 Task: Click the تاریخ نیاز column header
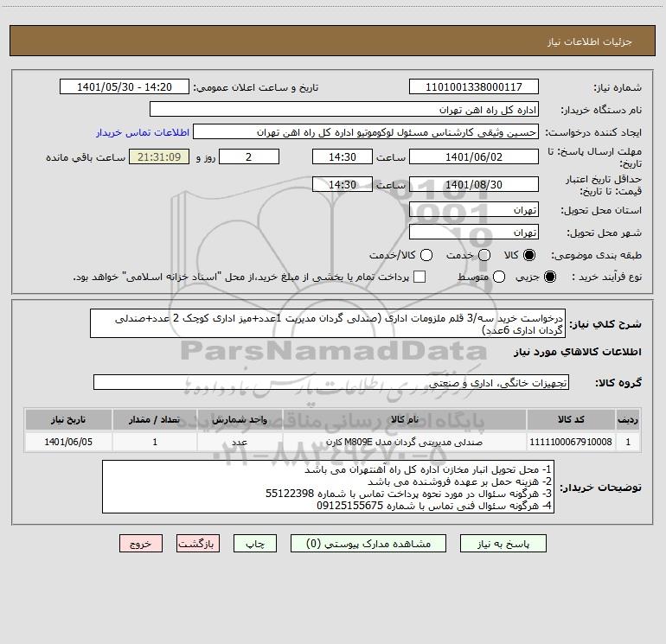click(x=68, y=419)
